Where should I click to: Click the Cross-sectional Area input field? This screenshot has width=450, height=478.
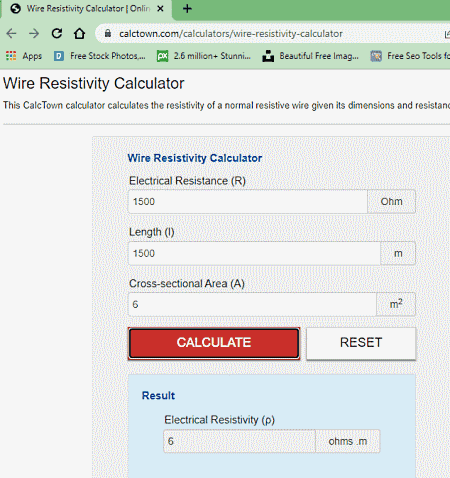(252, 304)
